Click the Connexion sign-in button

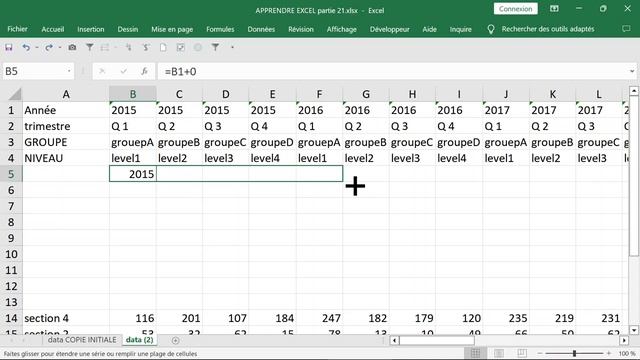(x=516, y=9)
